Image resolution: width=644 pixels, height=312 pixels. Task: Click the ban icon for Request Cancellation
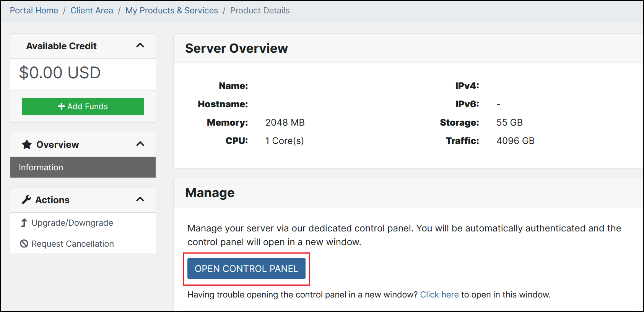pos(24,244)
